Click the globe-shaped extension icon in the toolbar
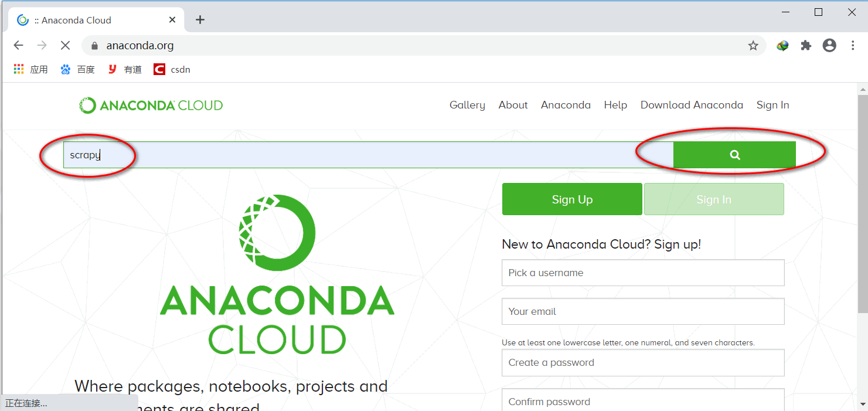The image size is (868, 411). click(x=782, y=46)
